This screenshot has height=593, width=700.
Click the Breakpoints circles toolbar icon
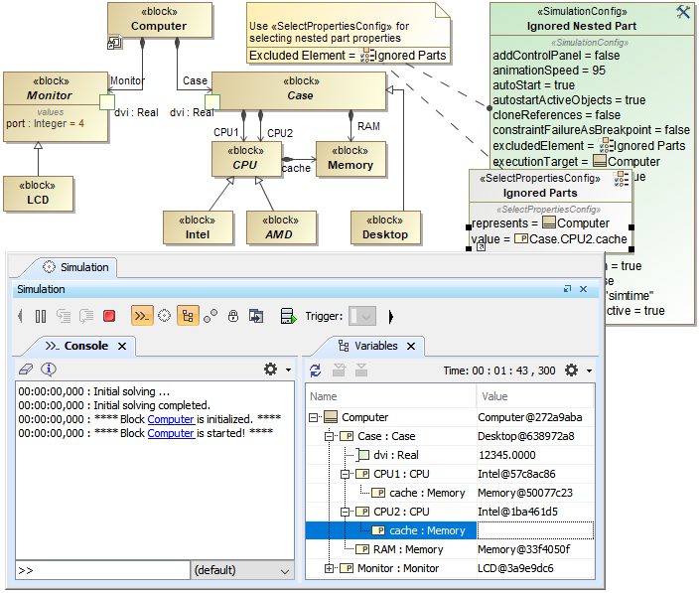tap(210, 316)
